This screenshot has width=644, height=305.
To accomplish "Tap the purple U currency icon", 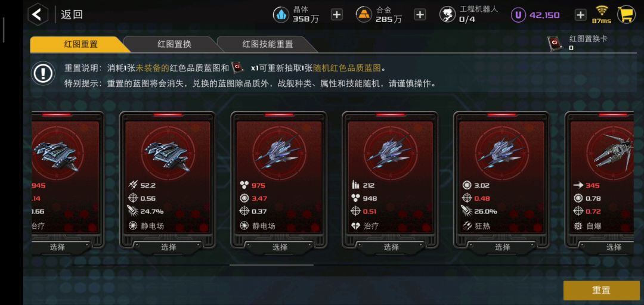I will 518,15.
